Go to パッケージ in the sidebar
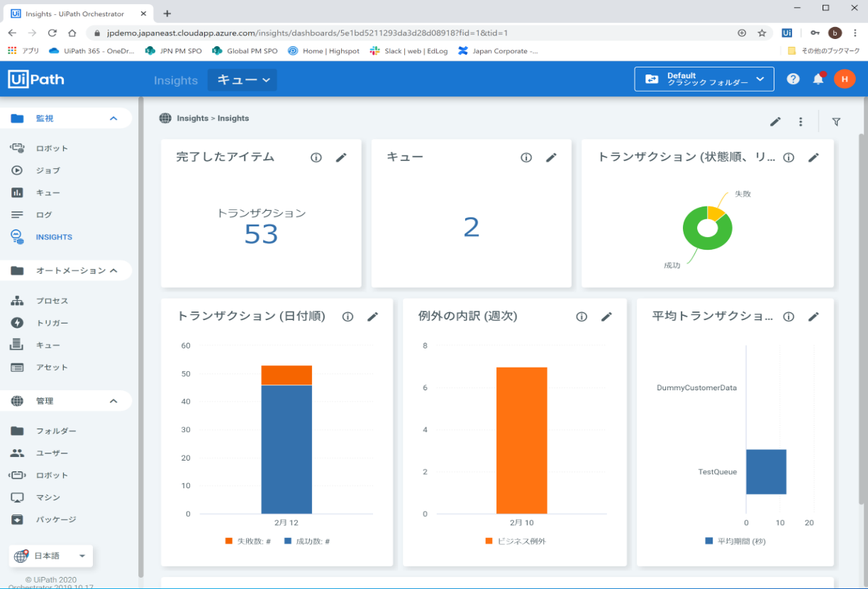The height and width of the screenshot is (589, 868). (x=56, y=519)
